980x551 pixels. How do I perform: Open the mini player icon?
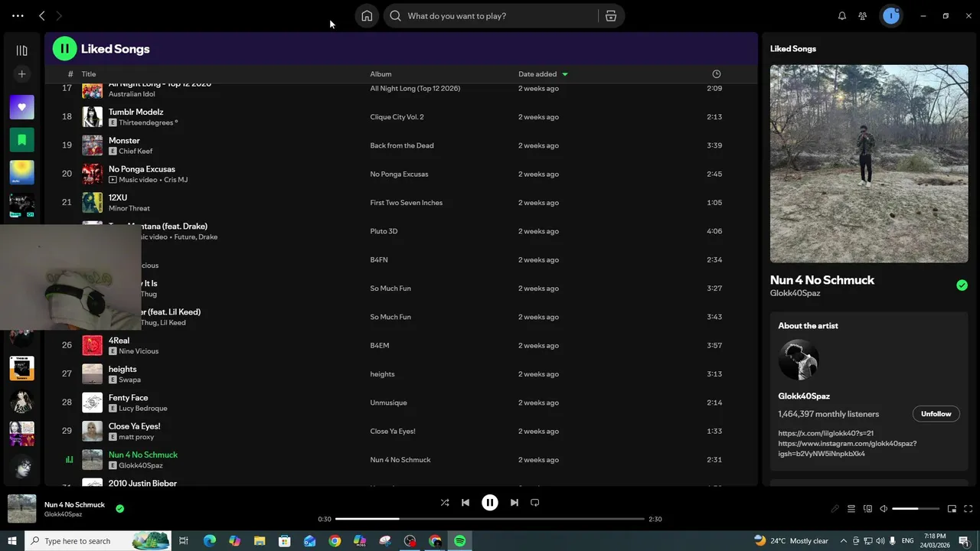tap(952, 509)
